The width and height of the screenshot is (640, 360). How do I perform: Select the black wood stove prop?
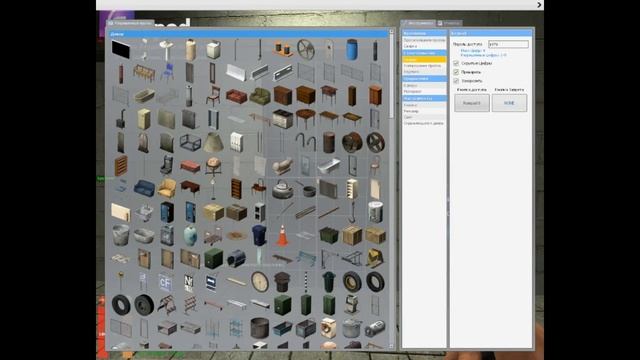(121, 119)
